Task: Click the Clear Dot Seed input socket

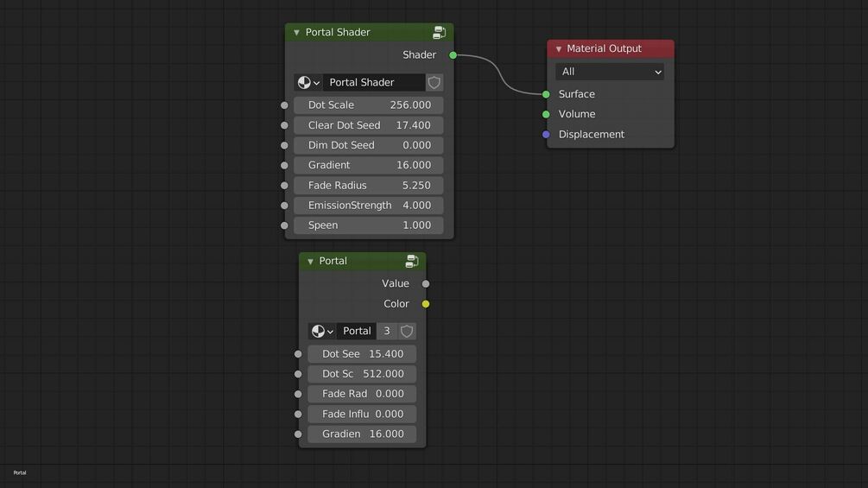Action: 284,125
